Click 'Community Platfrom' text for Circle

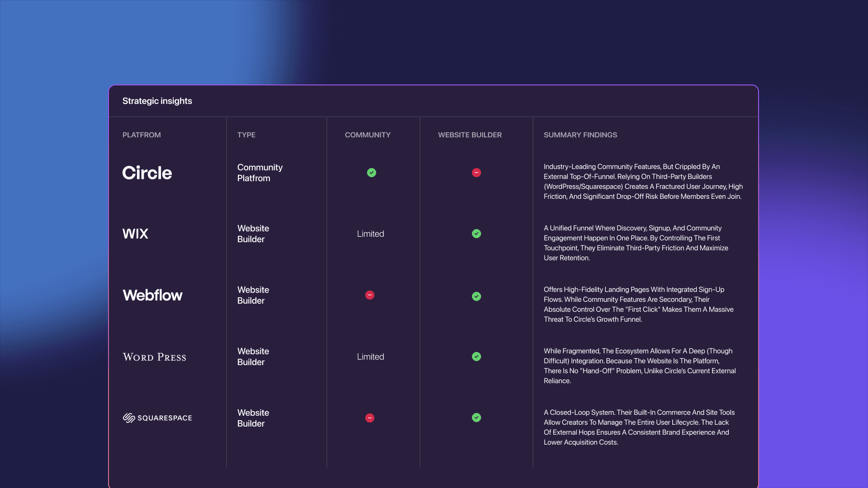260,173
